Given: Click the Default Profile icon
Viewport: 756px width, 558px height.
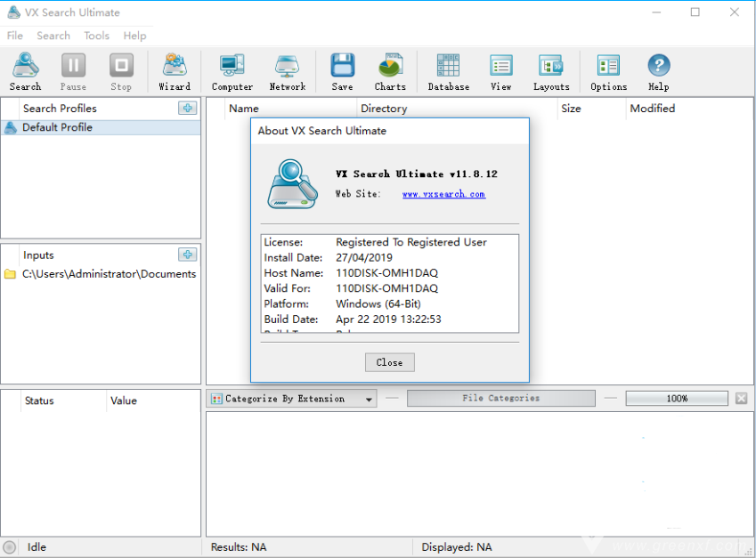Looking at the screenshot, I should (11, 127).
